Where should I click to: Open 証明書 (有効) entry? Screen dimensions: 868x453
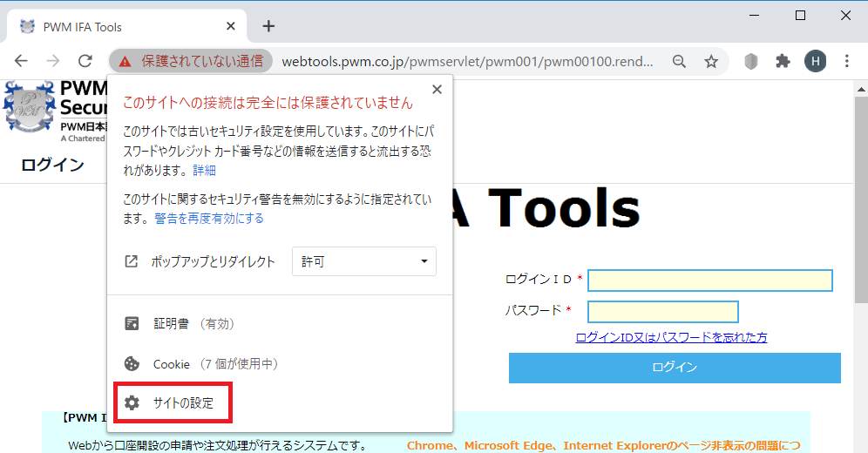(280, 323)
